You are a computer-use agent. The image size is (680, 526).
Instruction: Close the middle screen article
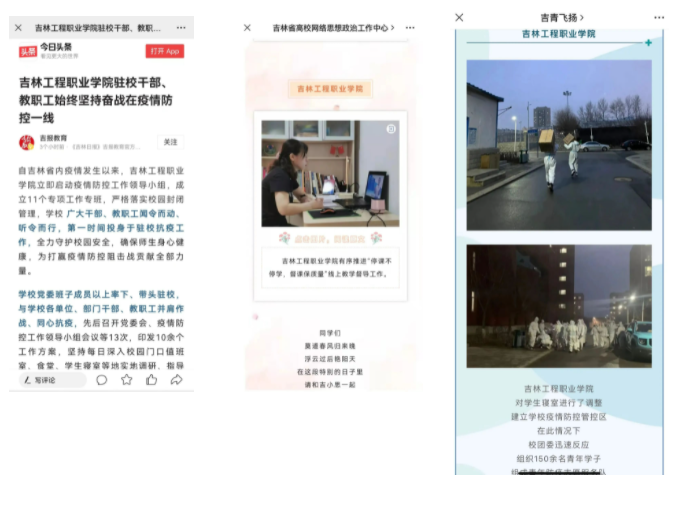[x=247, y=28]
